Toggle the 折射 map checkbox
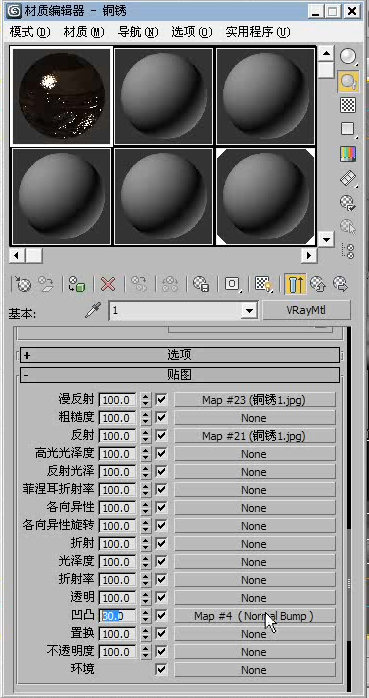The width and height of the screenshot is (369, 698). click(161, 544)
